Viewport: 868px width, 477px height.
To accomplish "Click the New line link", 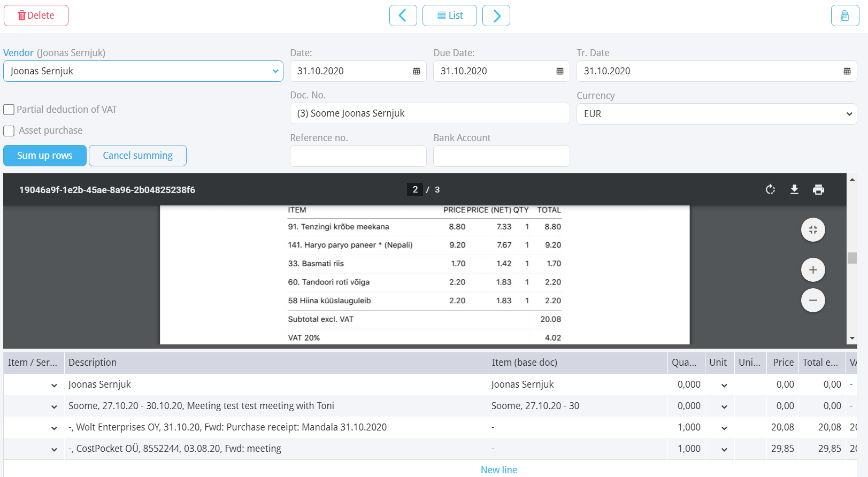I will (498, 470).
